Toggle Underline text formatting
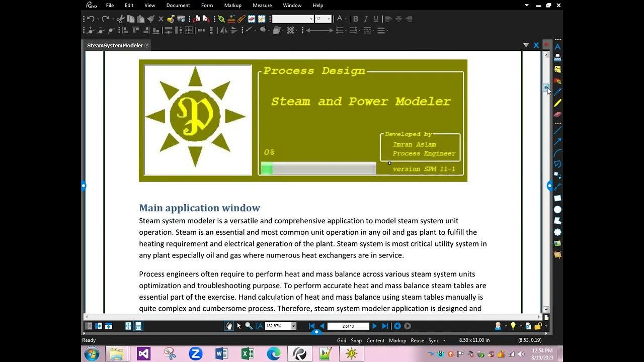Viewport: 644px width, 362px height. (x=376, y=19)
